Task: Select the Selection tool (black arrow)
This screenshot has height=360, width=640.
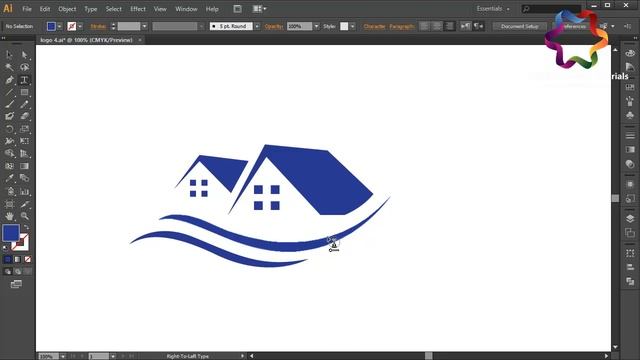Action: point(9,55)
